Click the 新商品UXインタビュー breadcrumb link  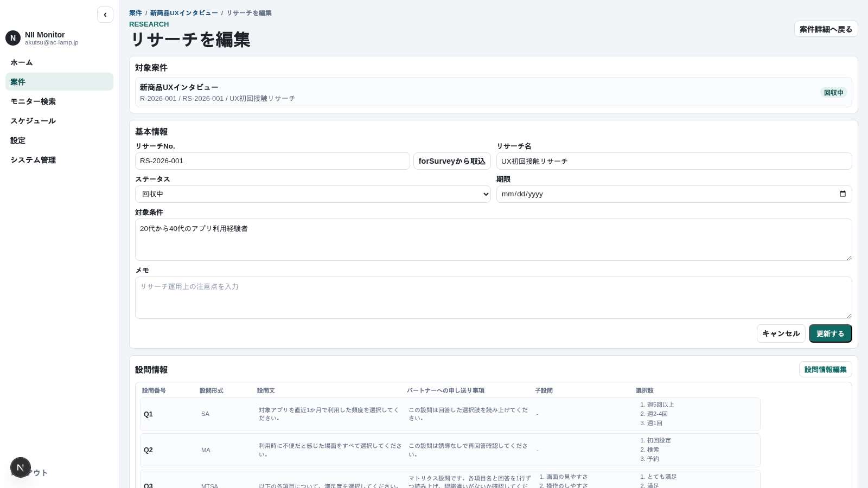[x=184, y=13]
